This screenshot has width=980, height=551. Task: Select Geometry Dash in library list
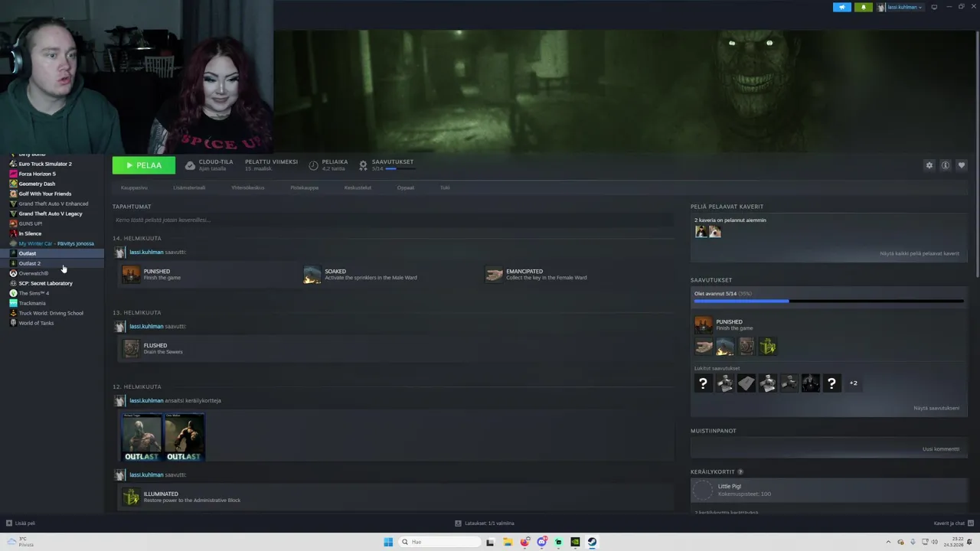pyautogui.click(x=37, y=184)
